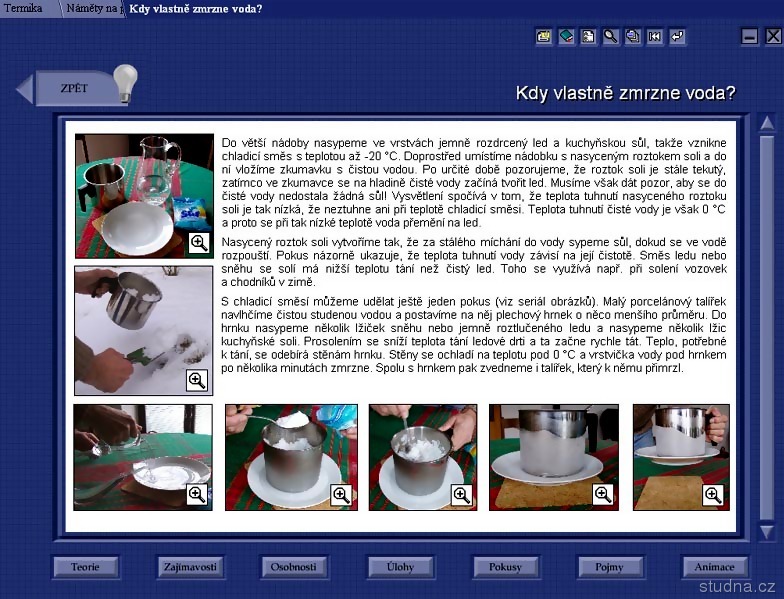This screenshot has height=599, width=784.
Task: Open the green book icon
Action: coord(566,36)
